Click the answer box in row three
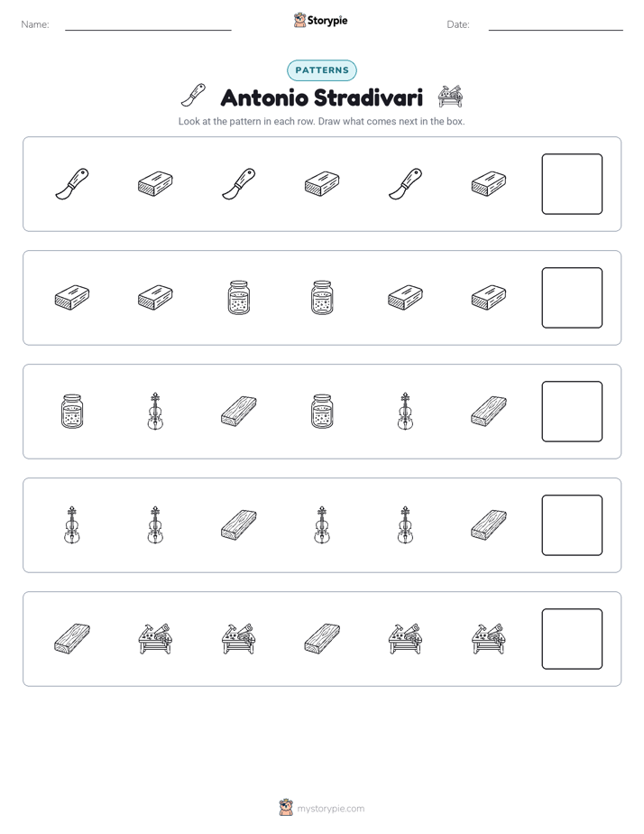This screenshot has height=834, width=644. pyautogui.click(x=572, y=412)
